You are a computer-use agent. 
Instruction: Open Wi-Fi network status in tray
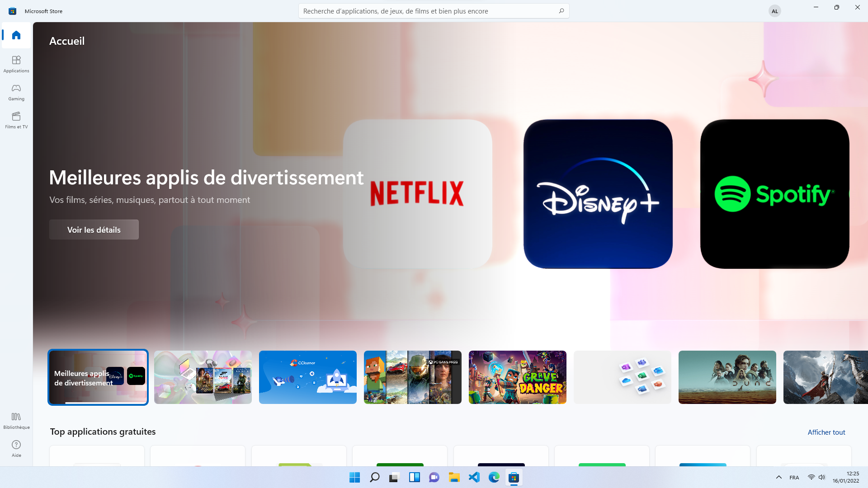point(811,477)
